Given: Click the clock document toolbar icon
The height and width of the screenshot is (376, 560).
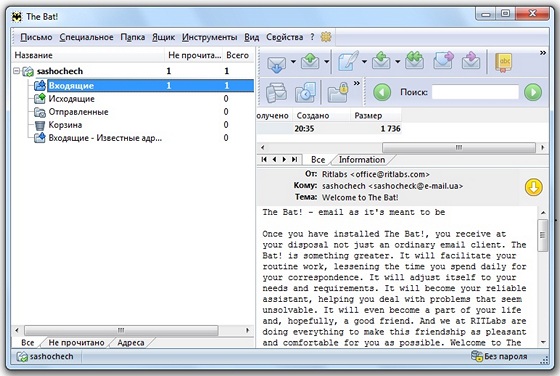Looking at the screenshot, I should (305, 93).
